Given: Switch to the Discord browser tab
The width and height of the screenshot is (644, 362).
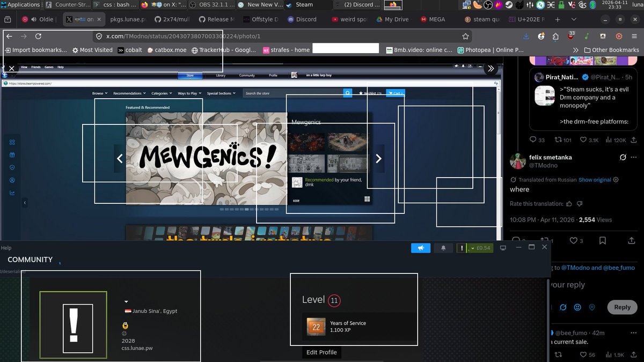Looking at the screenshot, I should coord(302,19).
